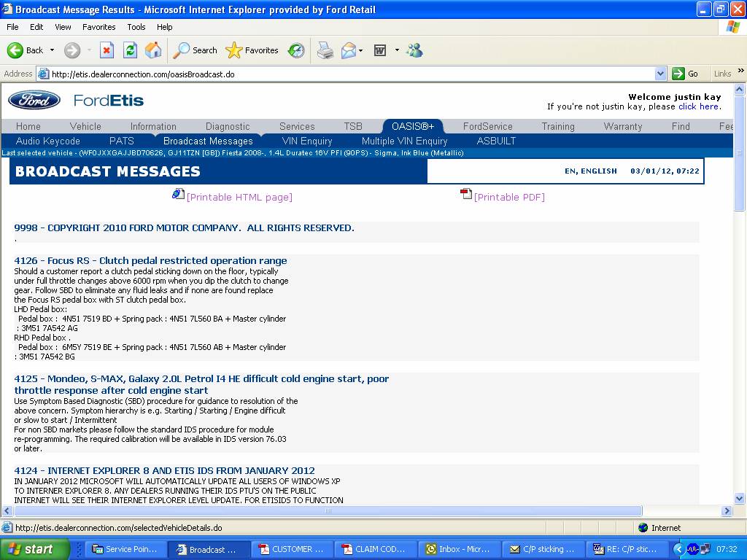The width and height of the screenshot is (747, 560).
Task: Click the vertical scrollbar down arrow
Action: click(x=740, y=499)
